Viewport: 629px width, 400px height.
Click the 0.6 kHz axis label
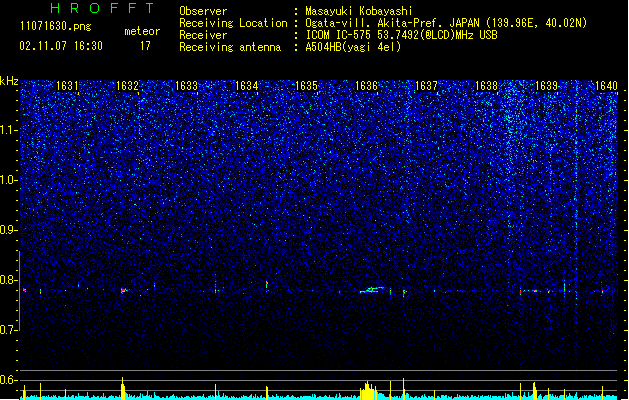(x=9, y=380)
